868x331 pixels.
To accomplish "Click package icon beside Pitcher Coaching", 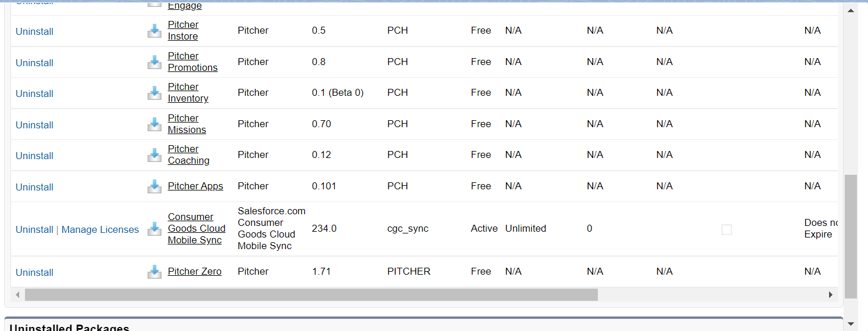I will [x=155, y=155].
